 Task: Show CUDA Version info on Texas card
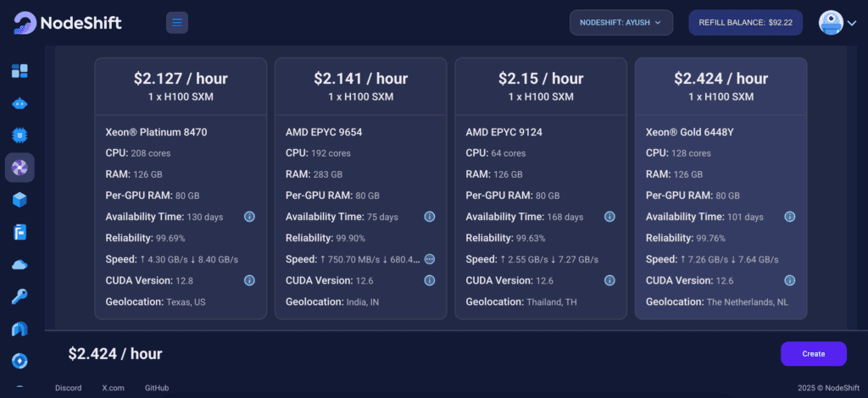tap(250, 280)
